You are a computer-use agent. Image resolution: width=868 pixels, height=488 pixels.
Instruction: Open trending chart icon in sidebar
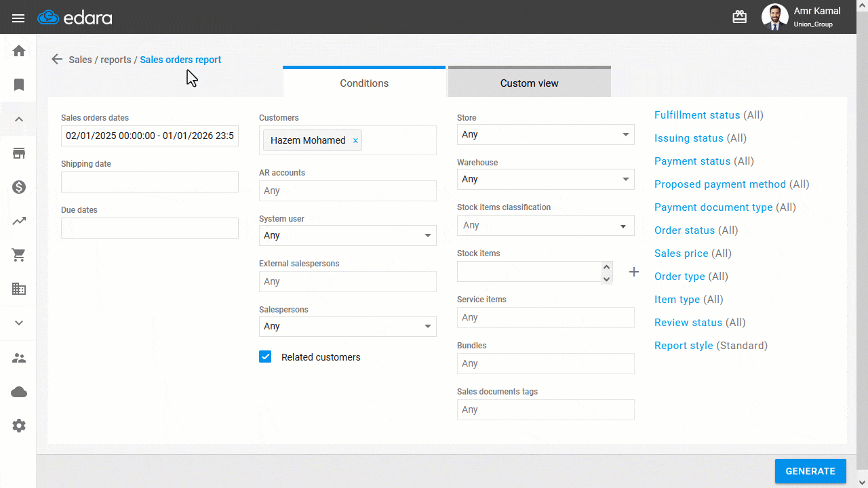[x=19, y=221]
